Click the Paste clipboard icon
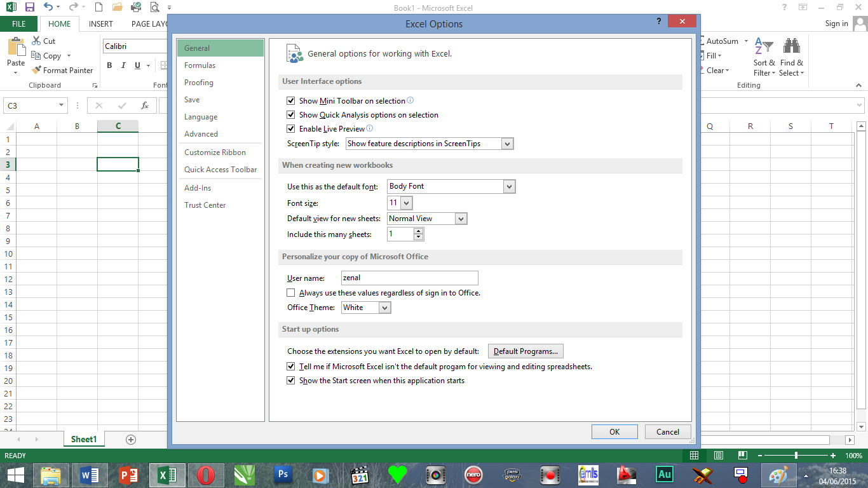The image size is (868, 488). coord(16,47)
